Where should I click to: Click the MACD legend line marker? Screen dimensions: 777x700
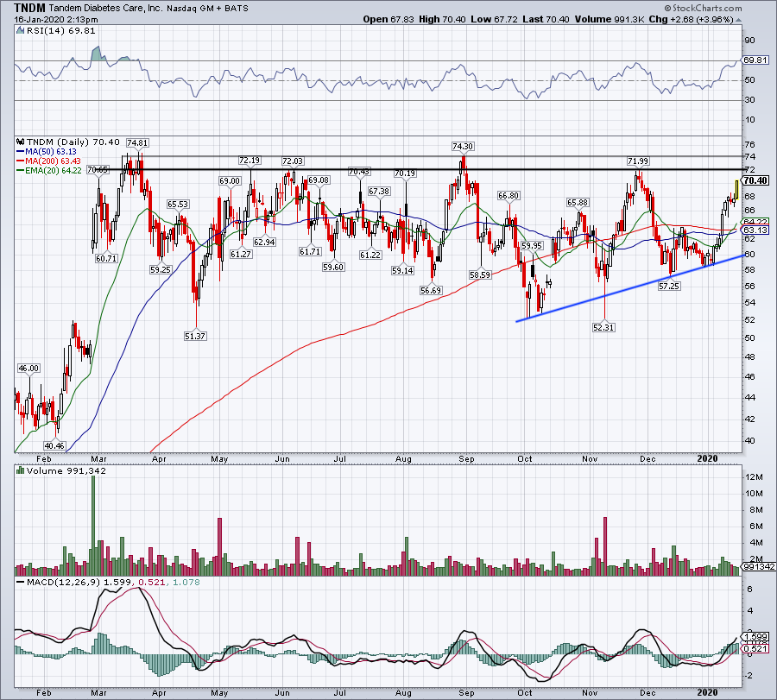pos(21,582)
